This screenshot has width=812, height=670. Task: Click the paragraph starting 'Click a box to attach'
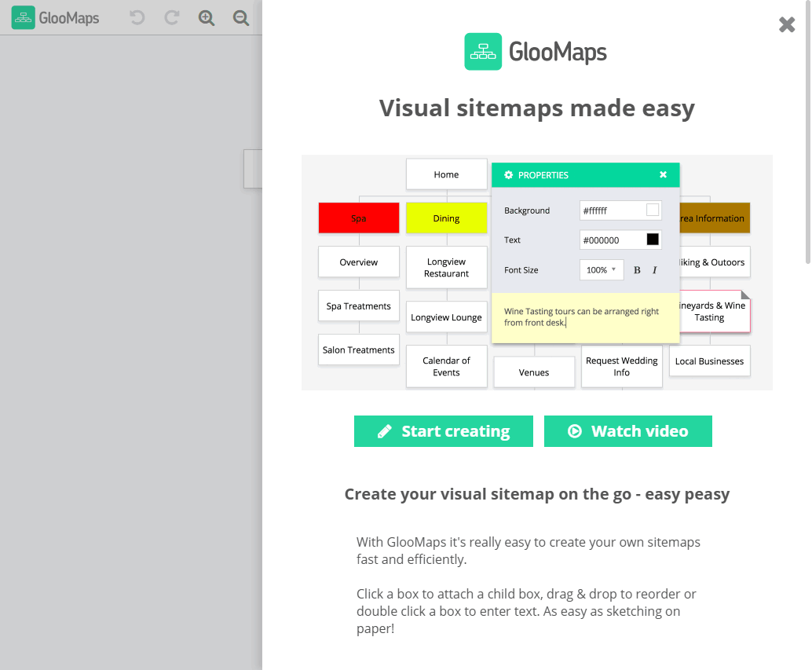[x=526, y=611]
